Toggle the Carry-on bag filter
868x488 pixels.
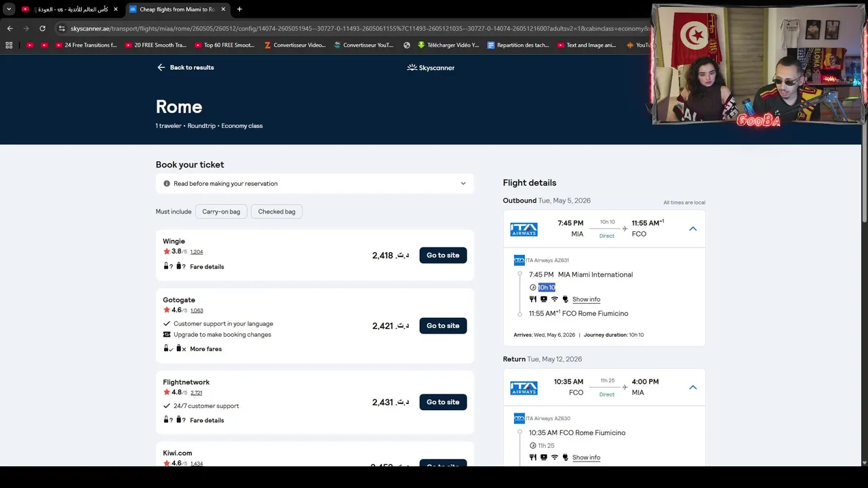point(221,211)
